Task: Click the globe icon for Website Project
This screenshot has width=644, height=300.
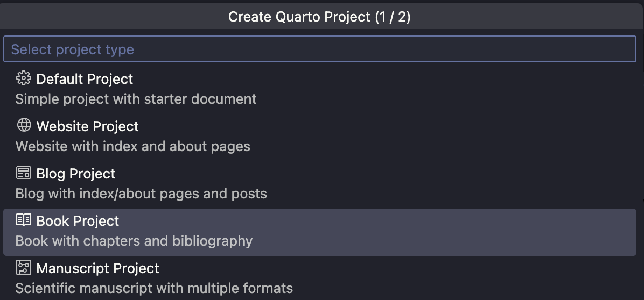Action: pos(24,125)
